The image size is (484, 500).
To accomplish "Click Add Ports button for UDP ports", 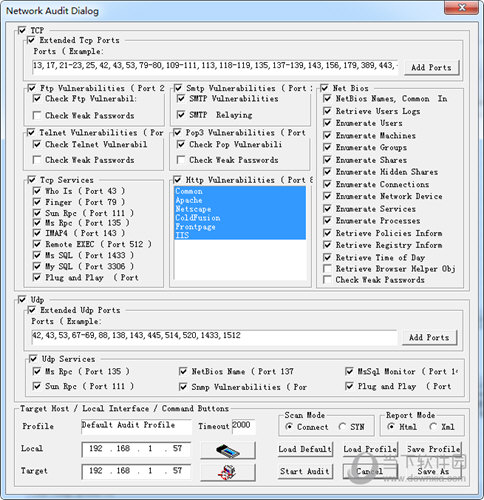I will tap(429, 338).
